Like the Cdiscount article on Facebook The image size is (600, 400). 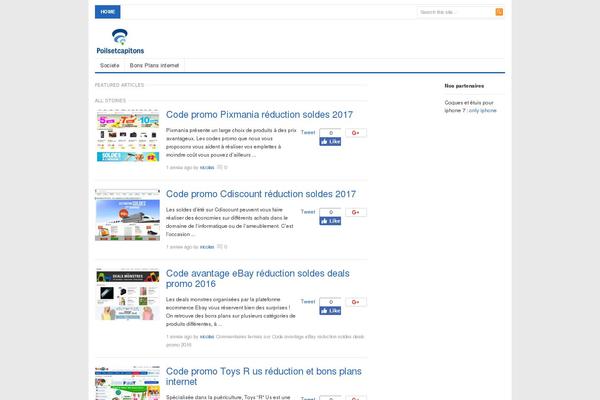click(330, 221)
